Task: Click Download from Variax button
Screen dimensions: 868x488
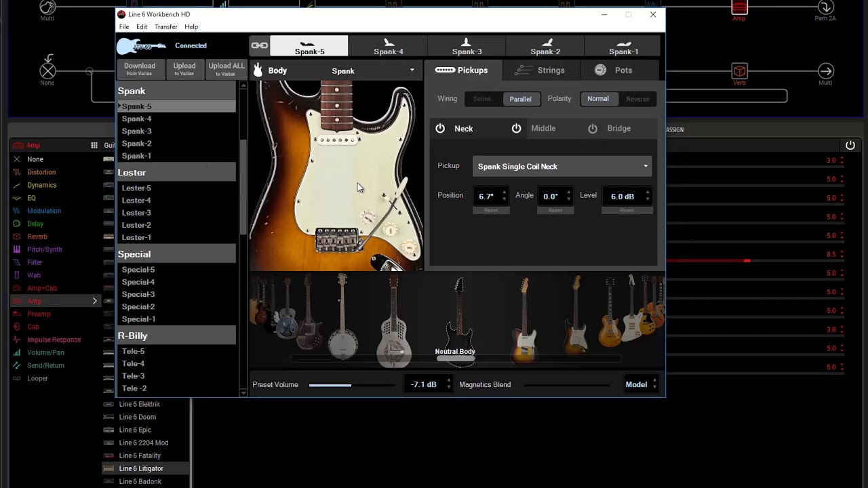Action: (x=140, y=68)
